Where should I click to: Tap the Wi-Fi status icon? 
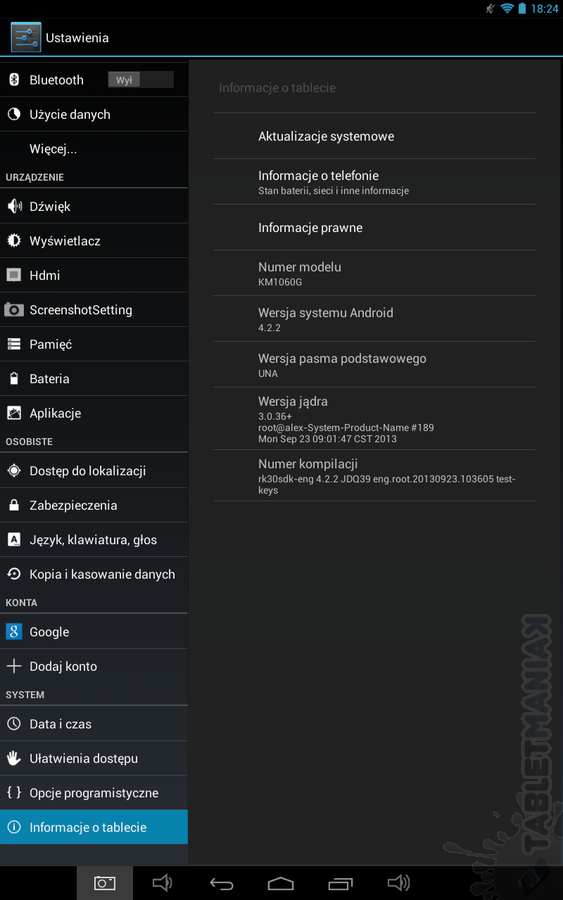tap(507, 8)
